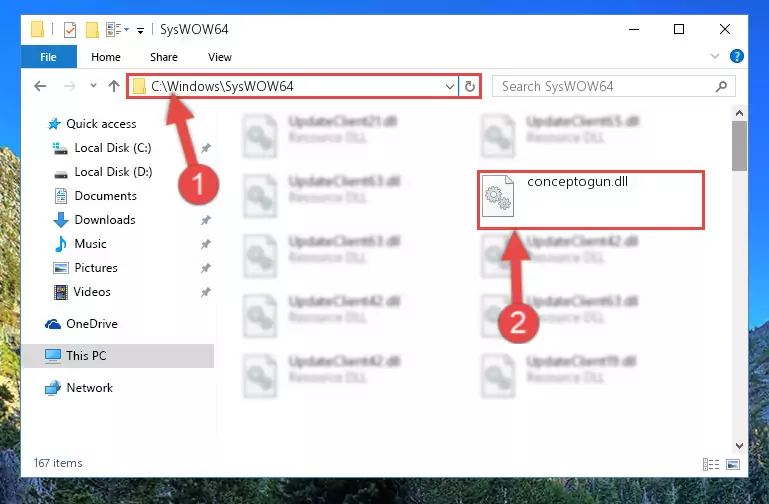Click the scrollbar down arrow
The width and height of the screenshot is (769, 504).
739,446
